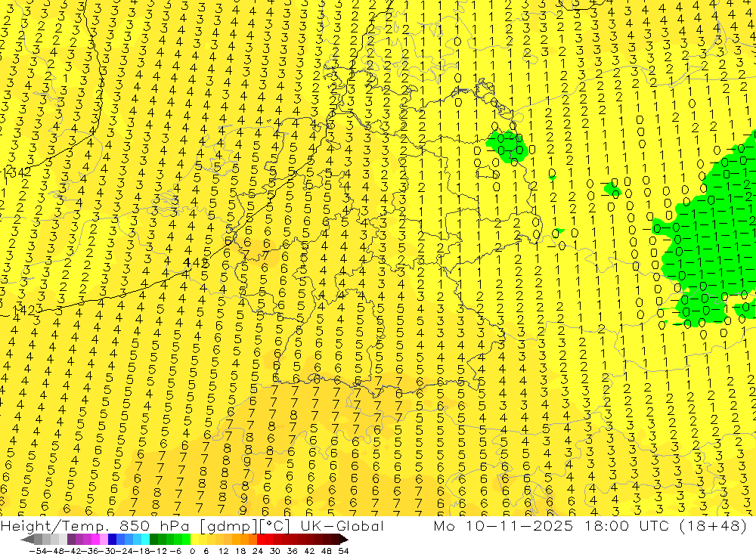756x554 pixels.
Task: Click the left gray arrow of color scale
Action: tap(27, 540)
